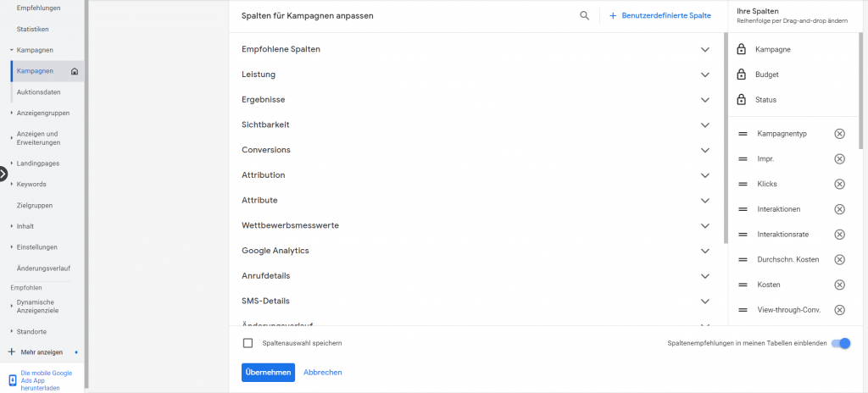Image resolution: width=868 pixels, height=393 pixels.
Task: Remove the Kampagnentyp column with its X icon
Action: (839, 133)
